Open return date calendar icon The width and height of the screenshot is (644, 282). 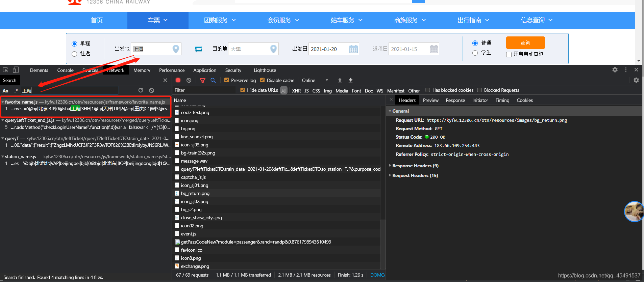pyautogui.click(x=434, y=49)
